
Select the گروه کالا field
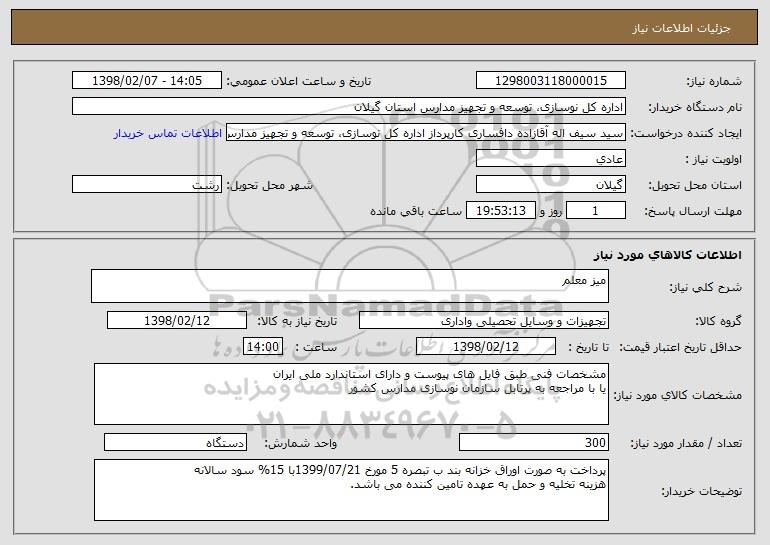click(484, 321)
